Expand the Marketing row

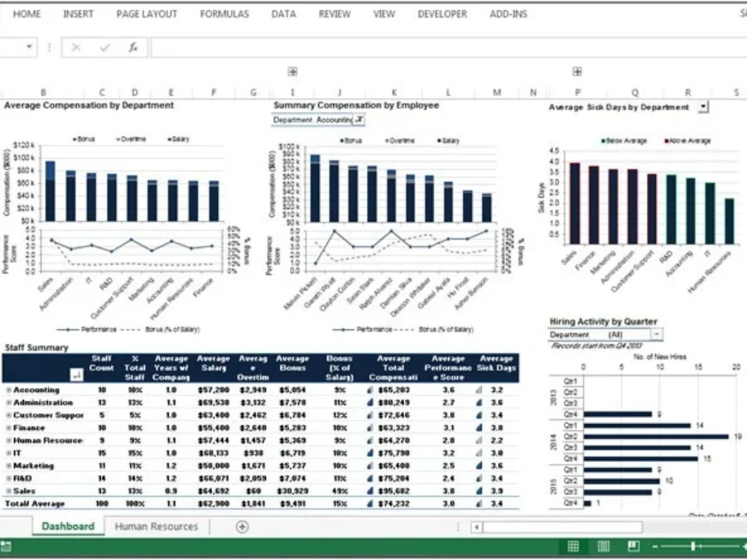point(8,466)
